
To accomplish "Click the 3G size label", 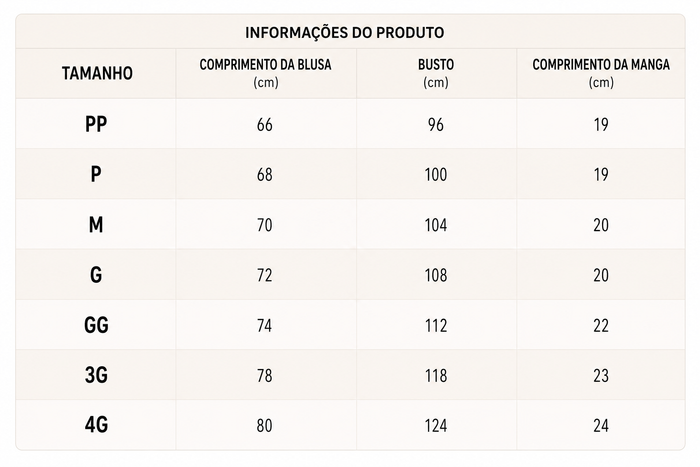I will click(96, 375).
